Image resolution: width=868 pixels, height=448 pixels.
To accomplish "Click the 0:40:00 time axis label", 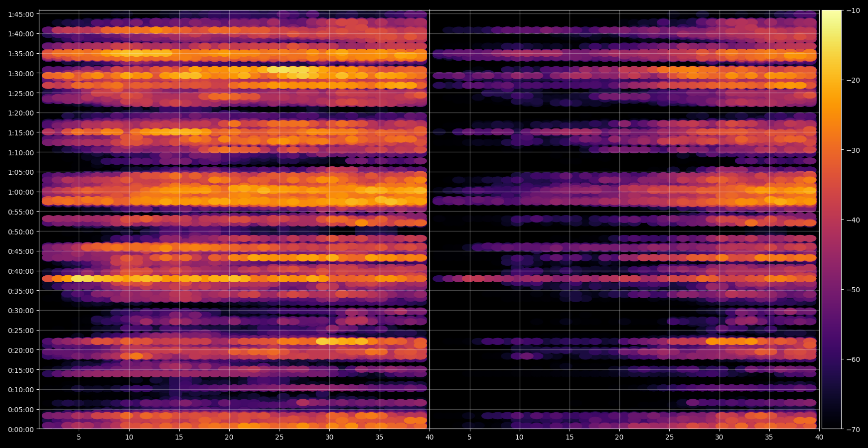I will pyautogui.click(x=21, y=271).
